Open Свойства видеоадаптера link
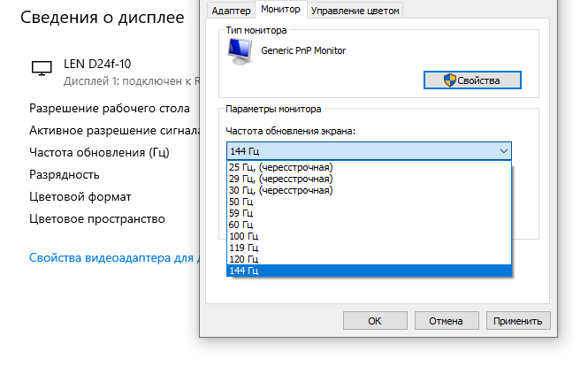Screen dimensions: 588x374 pos(114,257)
